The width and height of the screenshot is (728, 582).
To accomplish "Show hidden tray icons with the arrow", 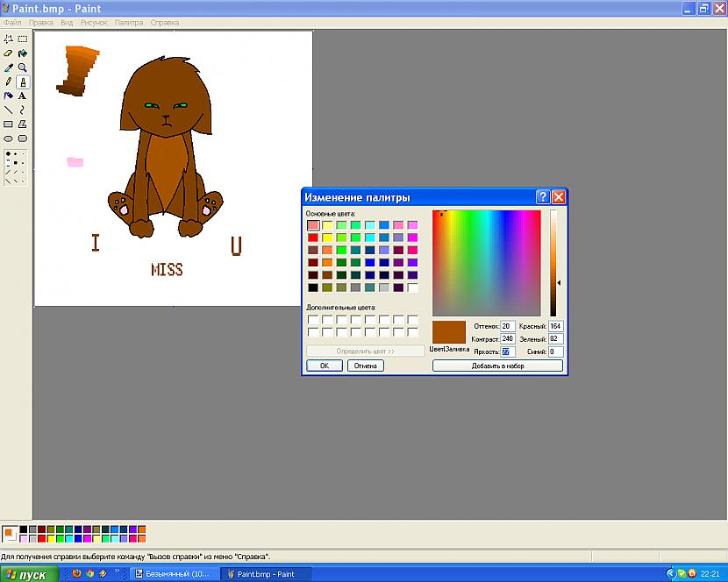I will tap(670, 573).
